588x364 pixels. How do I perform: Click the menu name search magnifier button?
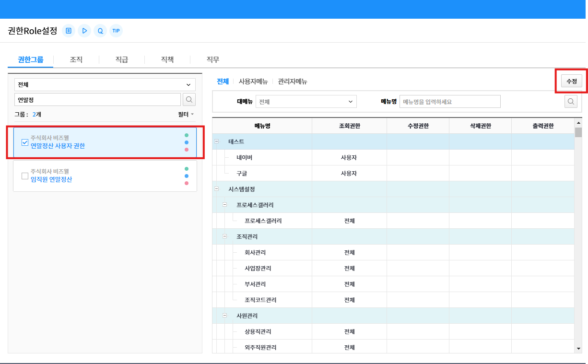(571, 101)
